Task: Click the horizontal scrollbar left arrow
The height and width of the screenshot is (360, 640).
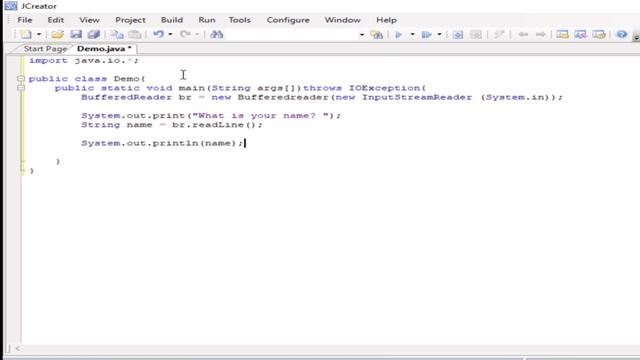Action: [x=18, y=349]
